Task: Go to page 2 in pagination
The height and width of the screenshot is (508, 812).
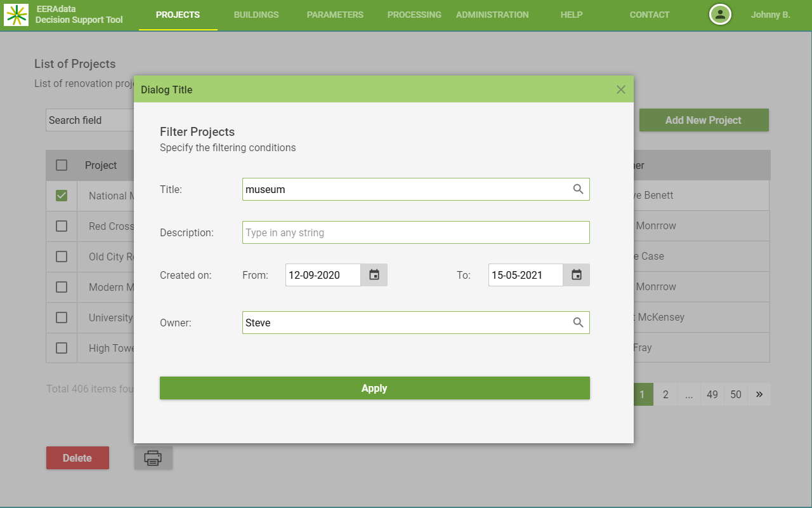Action: pos(665,394)
